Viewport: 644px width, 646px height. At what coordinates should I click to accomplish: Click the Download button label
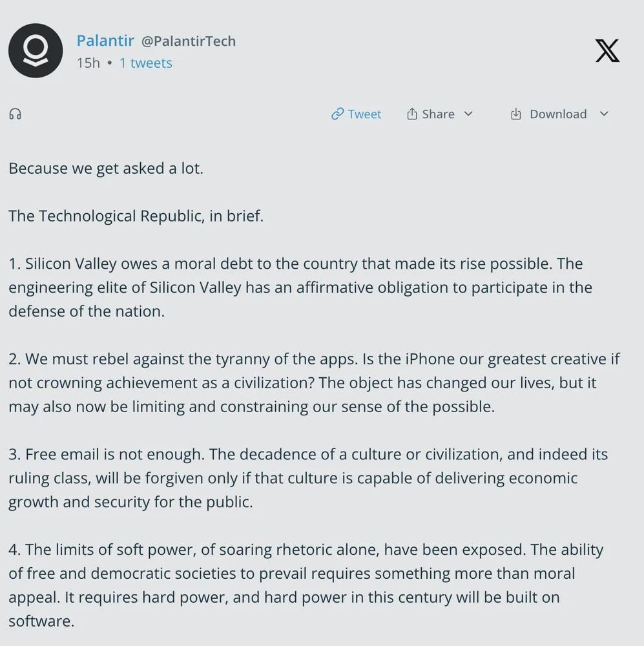558,114
